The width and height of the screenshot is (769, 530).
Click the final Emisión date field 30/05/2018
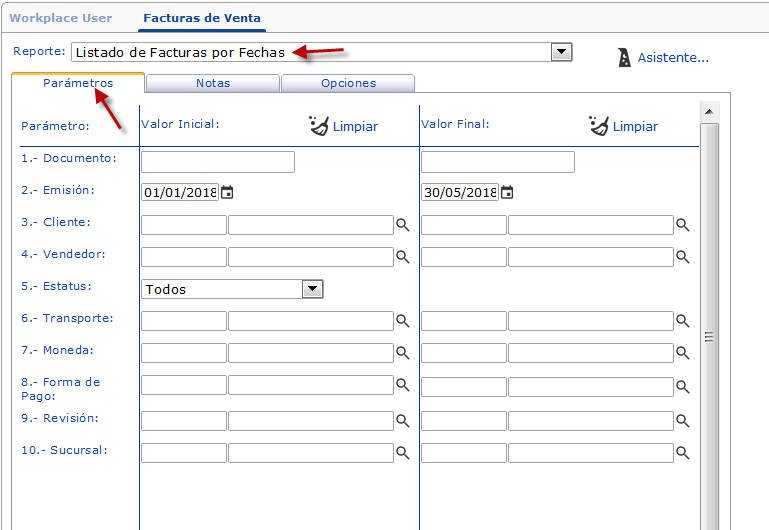pyautogui.click(x=460, y=192)
